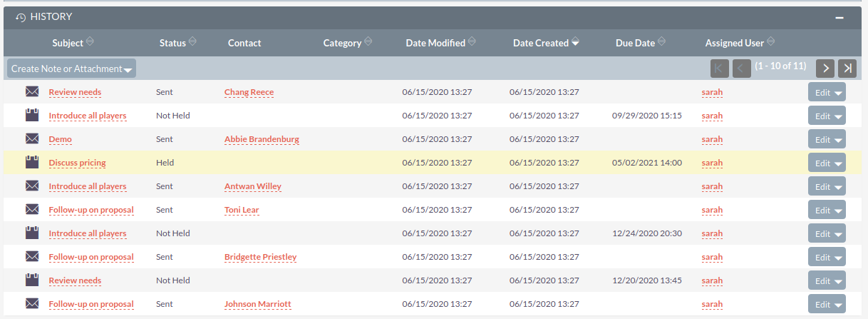Open contact Toni Lear
Screen dimensions: 868x319
pyautogui.click(x=242, y=210)
